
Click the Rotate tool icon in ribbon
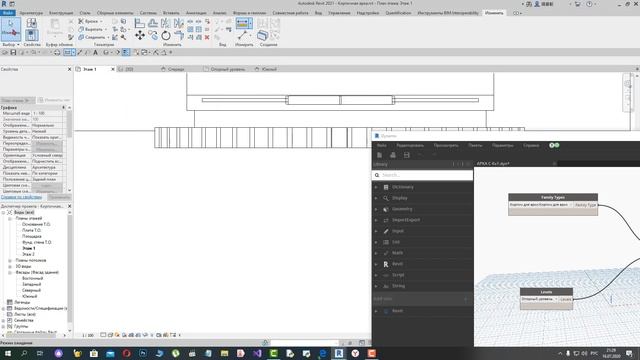(x=166, y=36)
